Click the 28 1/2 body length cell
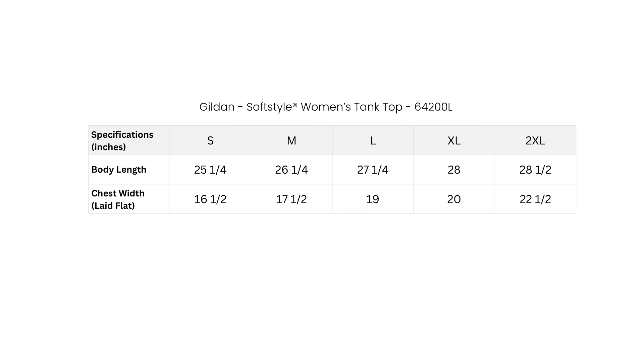The image size is (644, 362). point(535,170)
